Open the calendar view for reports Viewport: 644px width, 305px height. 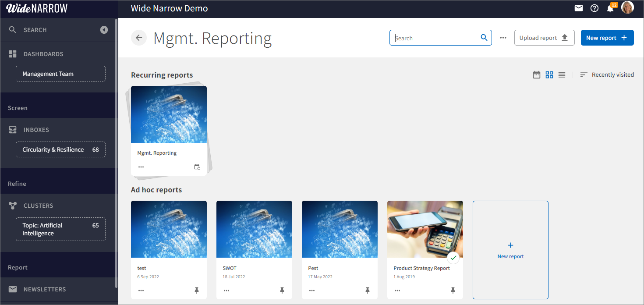coord(537,74)
